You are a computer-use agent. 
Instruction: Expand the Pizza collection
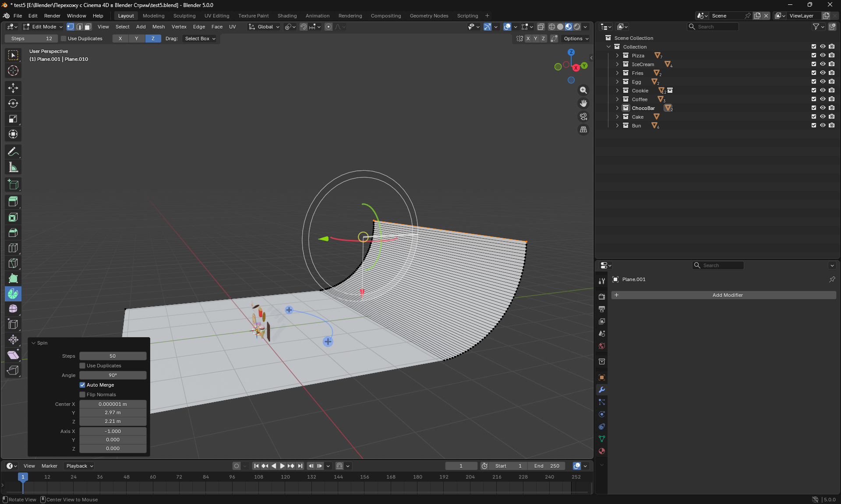(617, 56)
